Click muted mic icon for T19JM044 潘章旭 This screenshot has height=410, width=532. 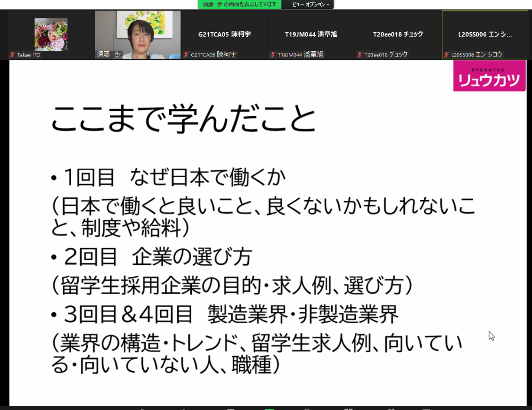click(273, 55)
